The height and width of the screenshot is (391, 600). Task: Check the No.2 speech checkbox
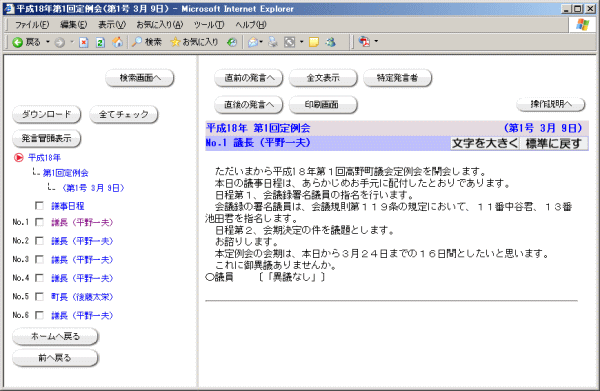[39, 241]
